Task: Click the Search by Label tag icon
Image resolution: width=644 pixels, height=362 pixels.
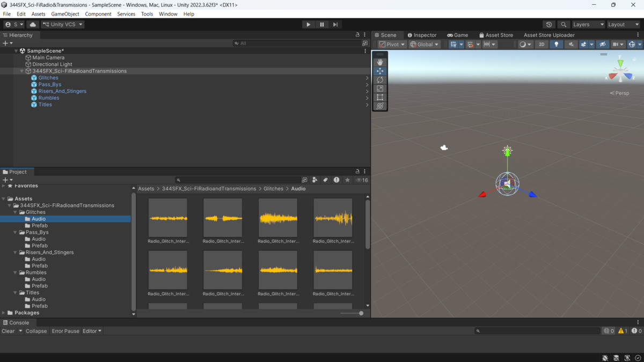Action: (x=325, y=180)
